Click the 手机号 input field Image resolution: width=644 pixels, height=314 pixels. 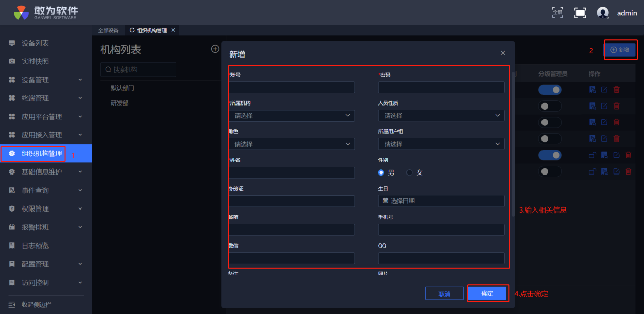click(442, 230)
